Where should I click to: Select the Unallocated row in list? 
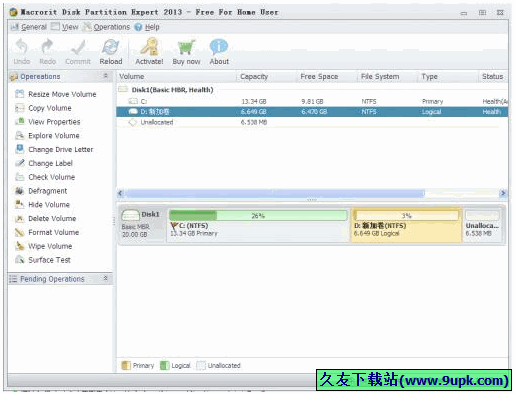pos(312,122)
